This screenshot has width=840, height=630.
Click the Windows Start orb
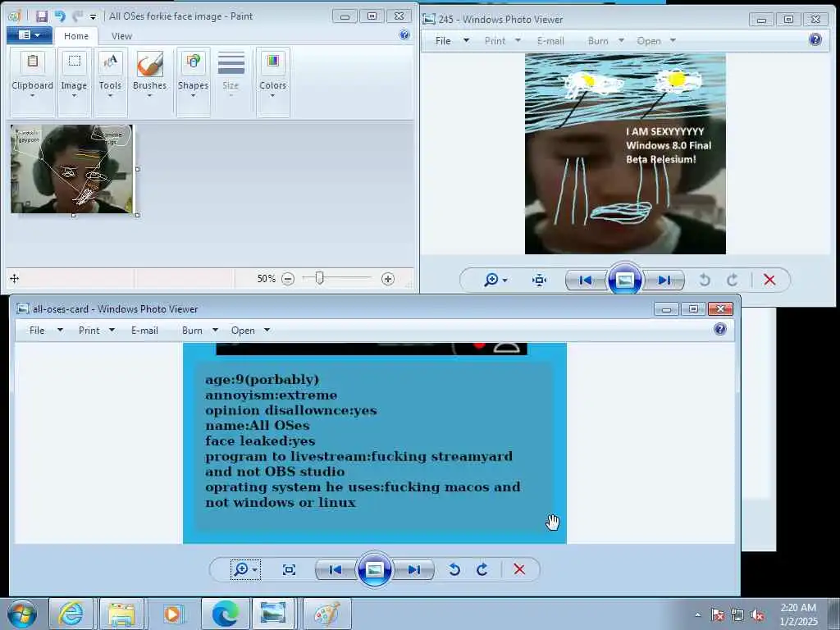pos(22,614)
